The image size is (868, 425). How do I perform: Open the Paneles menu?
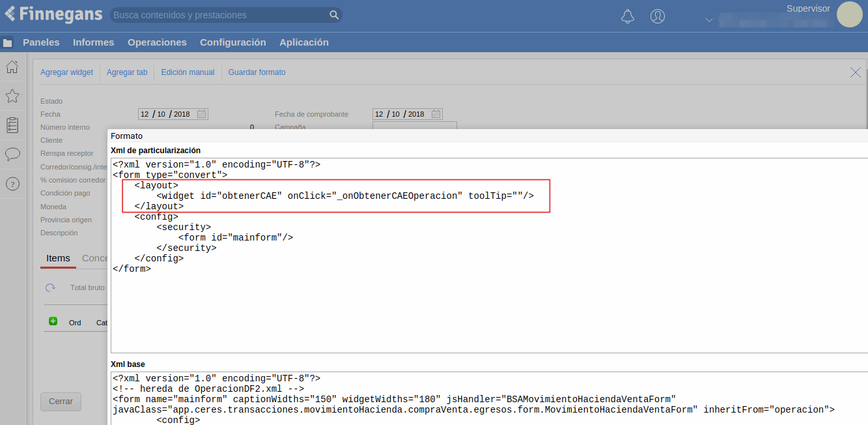click(41, 42)
